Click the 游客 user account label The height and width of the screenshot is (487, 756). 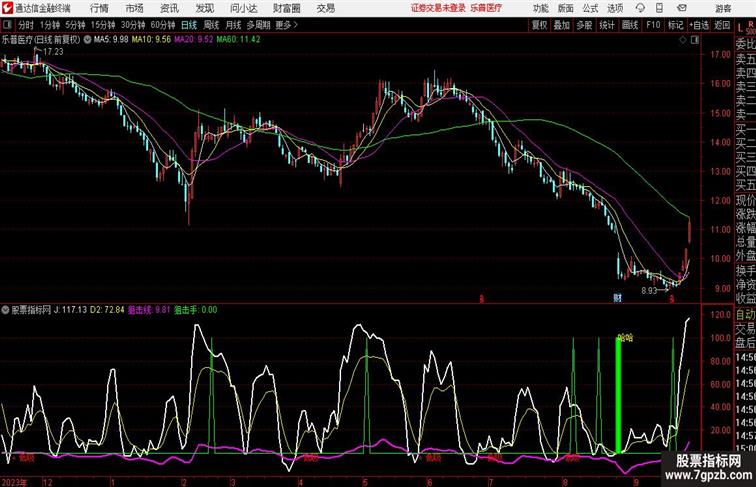coord(723,8)
